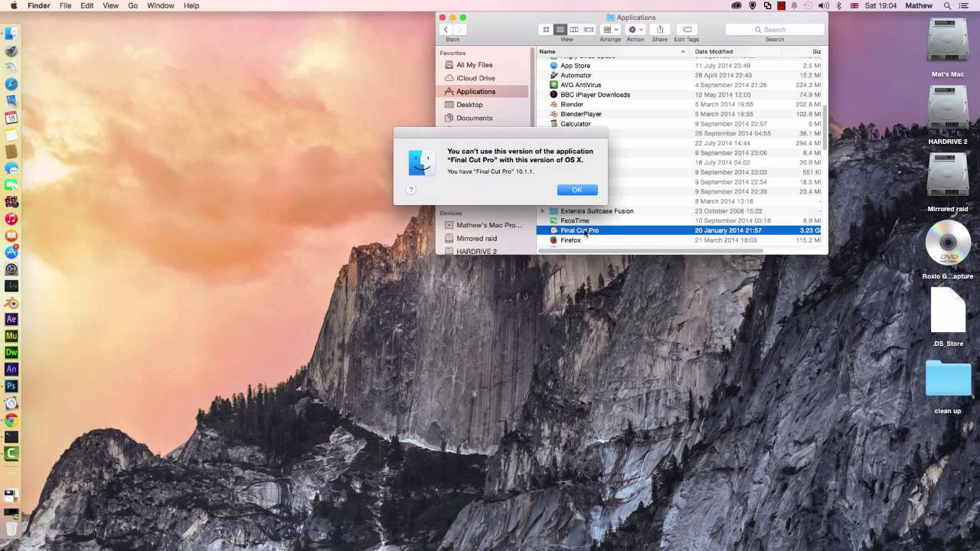Select Desktop in Finder sidebar
Viewport: 980px width, 551px height.
pyautogui.click(x=469, y=105)
